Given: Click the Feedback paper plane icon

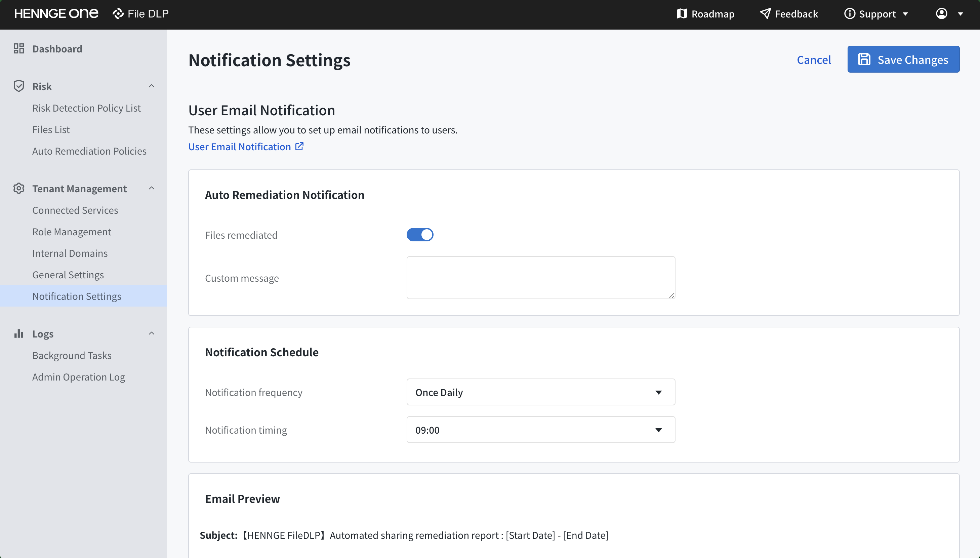Looking at the screenshot, I should [x=765, y=14].
